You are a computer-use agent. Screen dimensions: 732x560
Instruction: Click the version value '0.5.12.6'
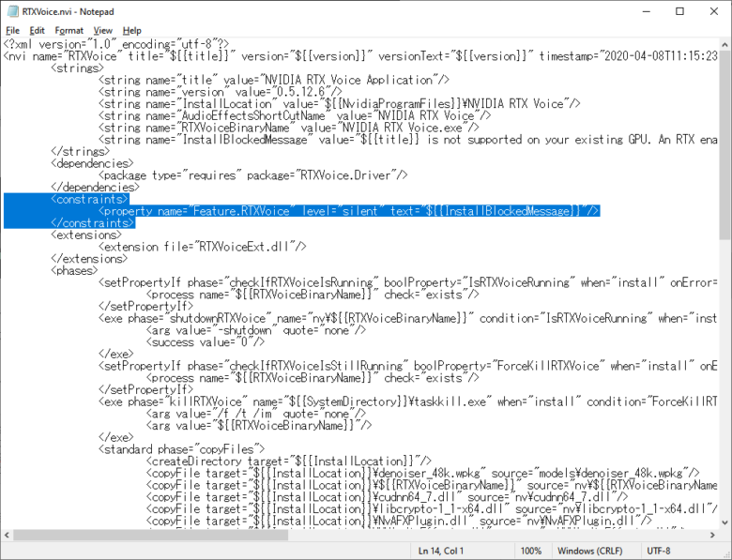(300, 93)
